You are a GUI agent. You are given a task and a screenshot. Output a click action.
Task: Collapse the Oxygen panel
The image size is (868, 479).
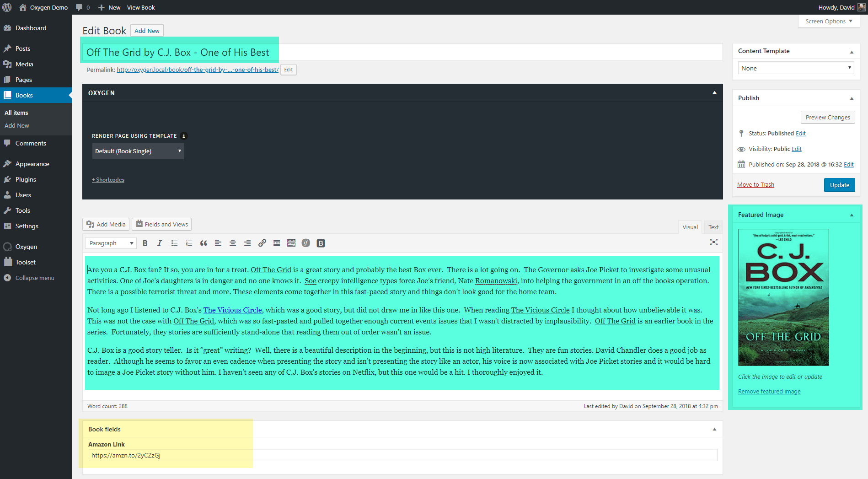(714, 93)
